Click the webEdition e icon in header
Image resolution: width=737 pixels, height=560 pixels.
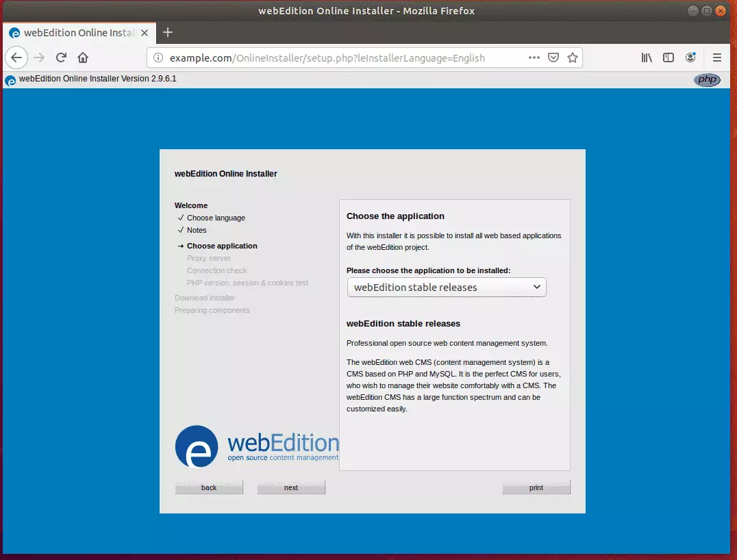click(10, 80)
